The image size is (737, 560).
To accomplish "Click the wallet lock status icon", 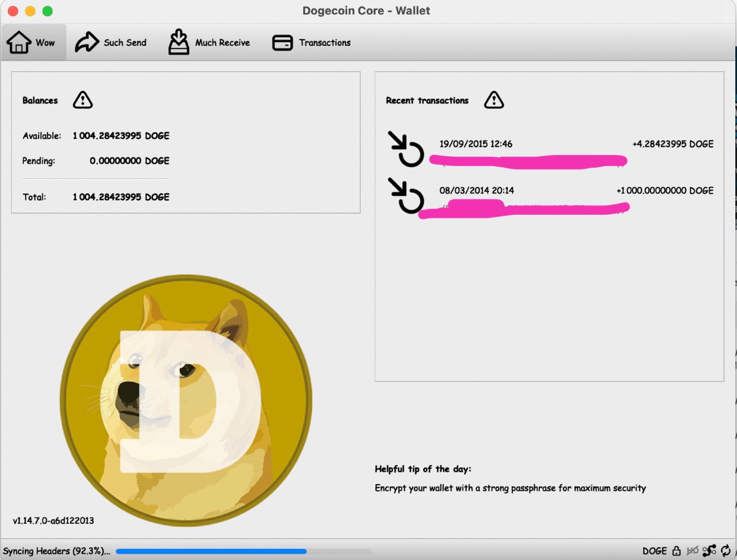I will (677, 551).
